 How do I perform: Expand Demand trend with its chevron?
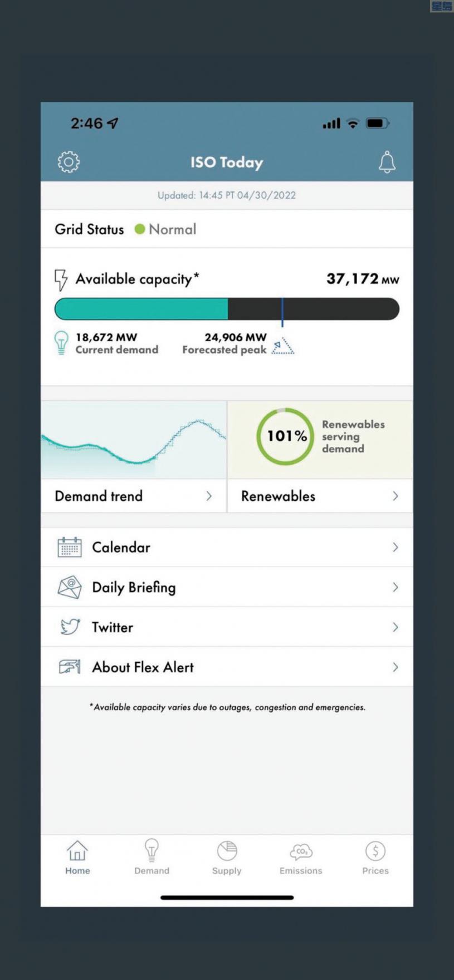click(209, 496)
